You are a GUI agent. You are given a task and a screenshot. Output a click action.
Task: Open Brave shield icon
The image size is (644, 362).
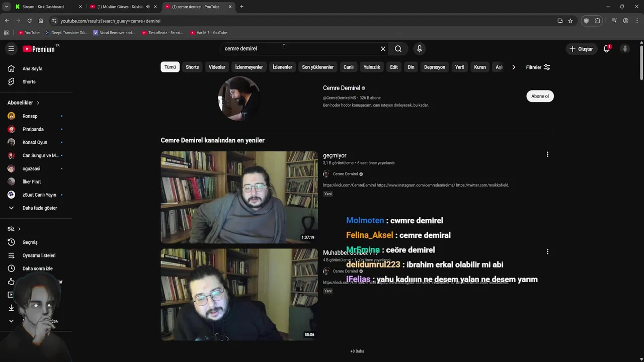(x=586, y=21)
